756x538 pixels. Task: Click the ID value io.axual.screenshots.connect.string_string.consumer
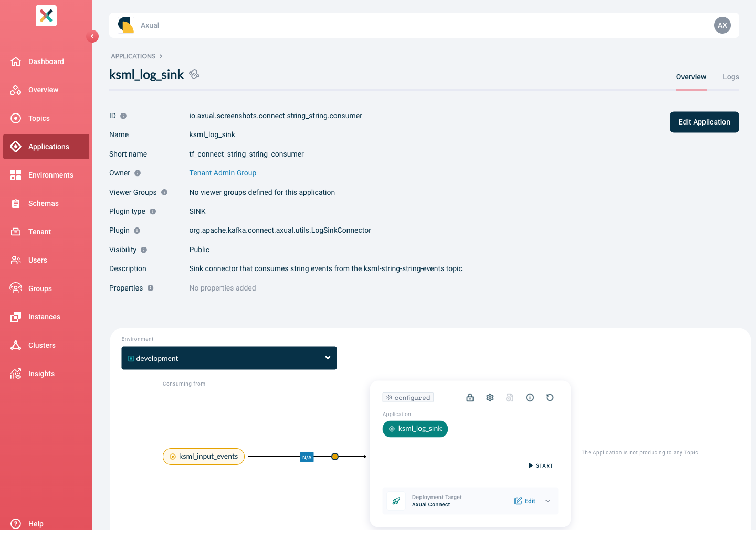coord(276,116)
